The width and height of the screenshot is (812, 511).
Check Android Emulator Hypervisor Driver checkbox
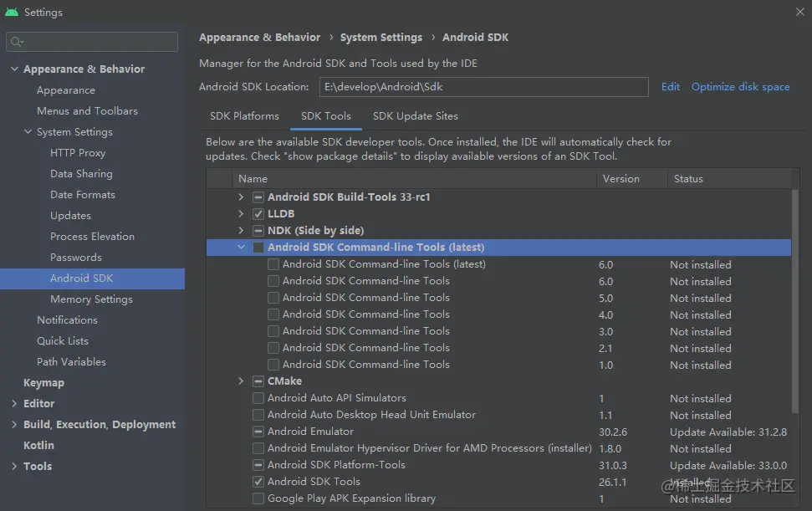coord(258,448)
